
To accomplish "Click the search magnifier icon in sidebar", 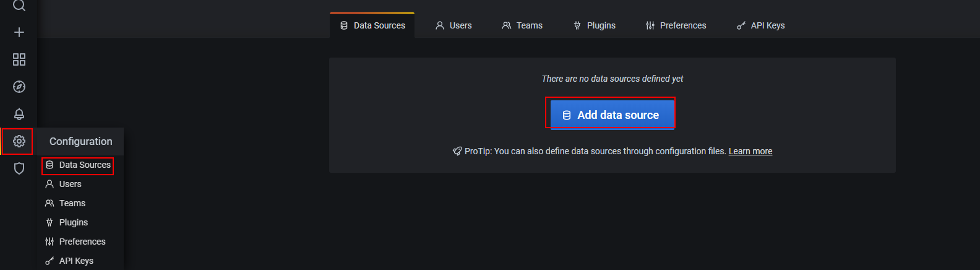I will tap(19, 6).
